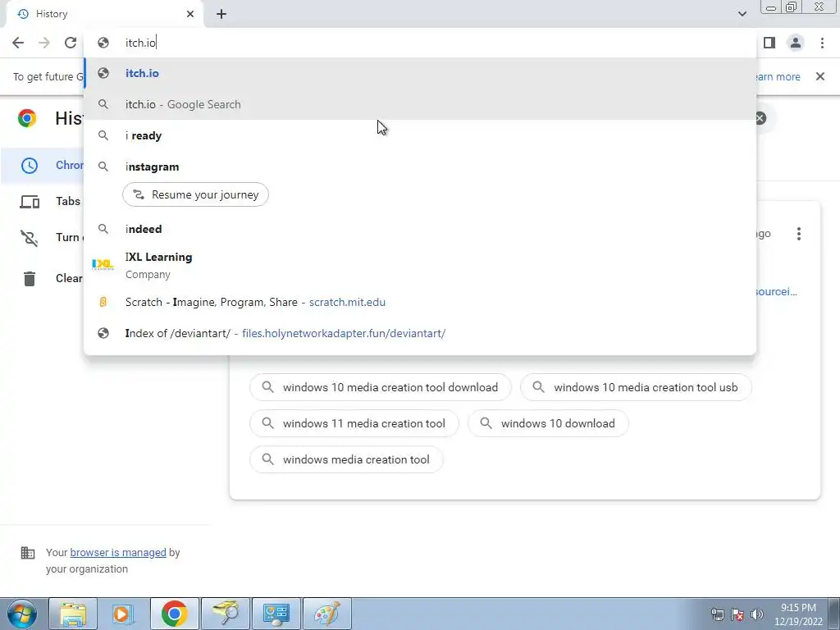Click the Scratch favicon in suggestions
Image resolution: width=840 pixels, height=630 pixels.
click(x=103, y=302)
